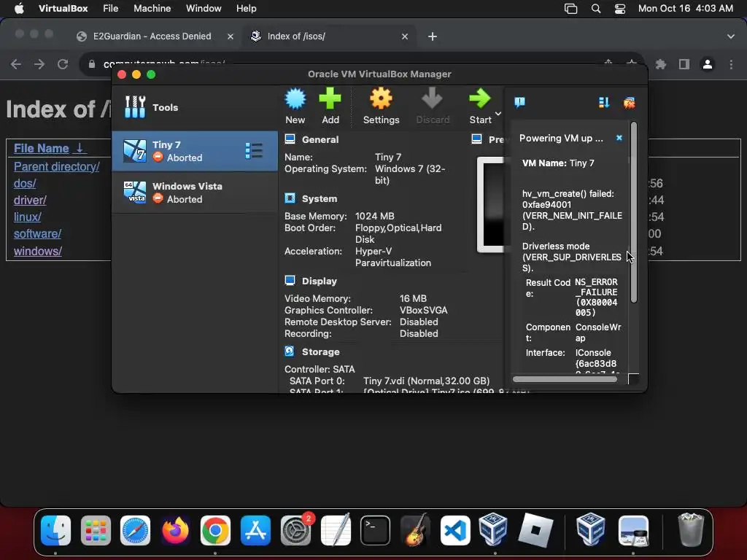
Task: Click the Display section header
Action: (x=320, y=281)
